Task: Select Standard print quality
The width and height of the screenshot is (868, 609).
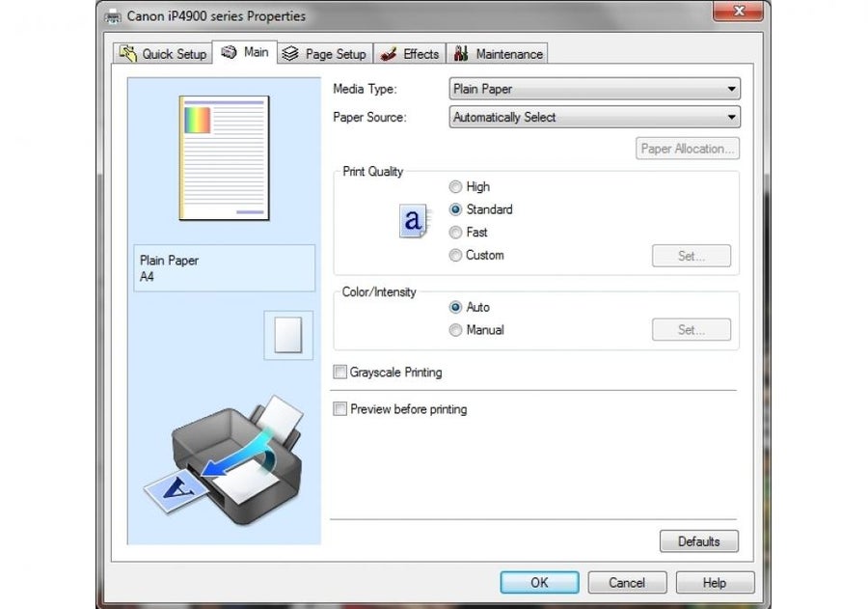Action: [455, 209]
